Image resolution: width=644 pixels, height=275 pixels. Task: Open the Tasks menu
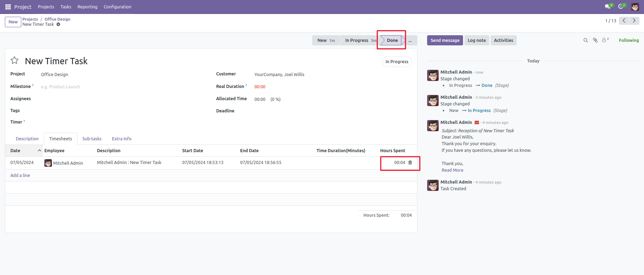coord(66,7)
